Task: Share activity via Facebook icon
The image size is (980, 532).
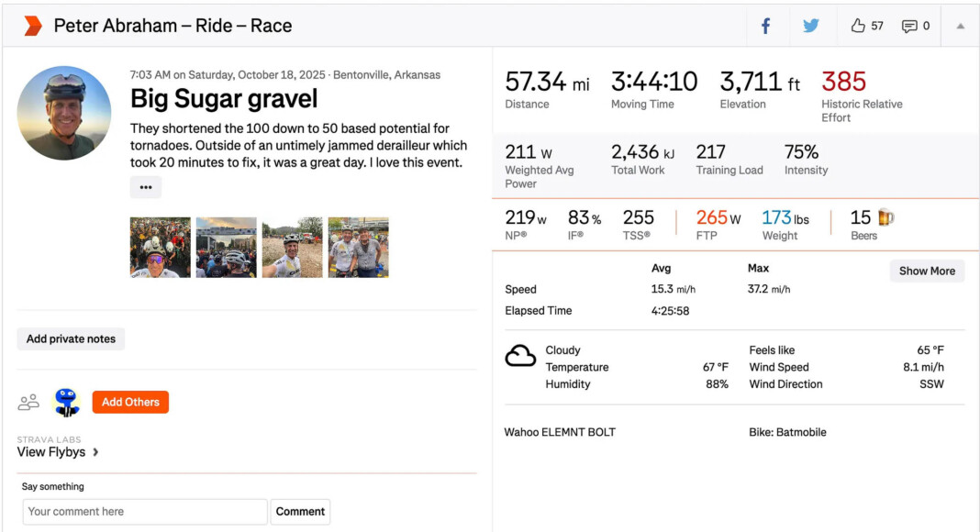Action: coord(765,26)
